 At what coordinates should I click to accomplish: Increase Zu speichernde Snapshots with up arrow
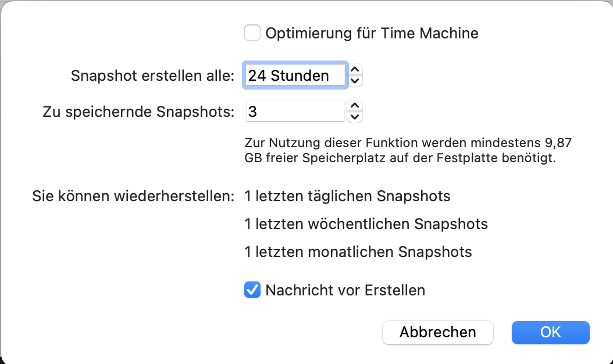click(x=355, y=106)
